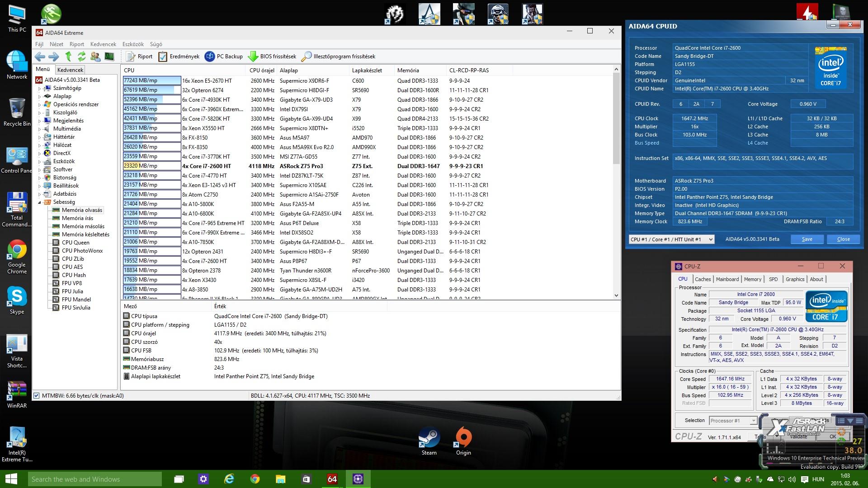Select Memória írás in the tree
This screenshot has width=868, height=488.
coord(77,218)
